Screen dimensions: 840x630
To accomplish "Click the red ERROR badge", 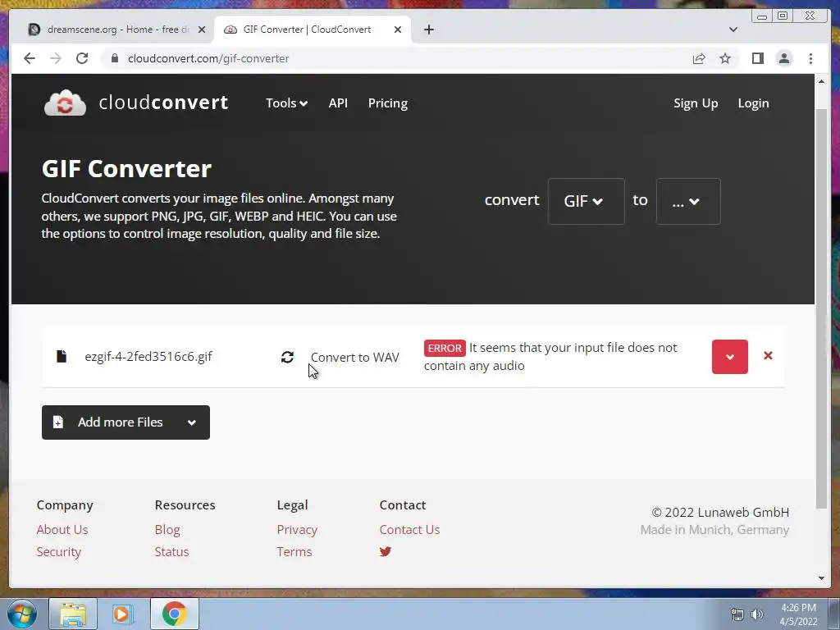I will tap(445, 348).
